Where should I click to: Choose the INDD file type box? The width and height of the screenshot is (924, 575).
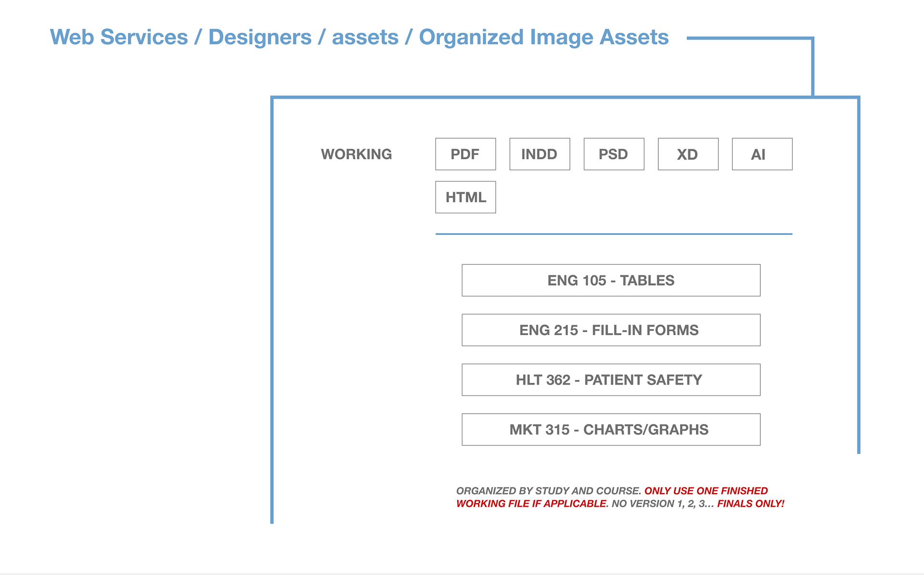pos(539,154)
